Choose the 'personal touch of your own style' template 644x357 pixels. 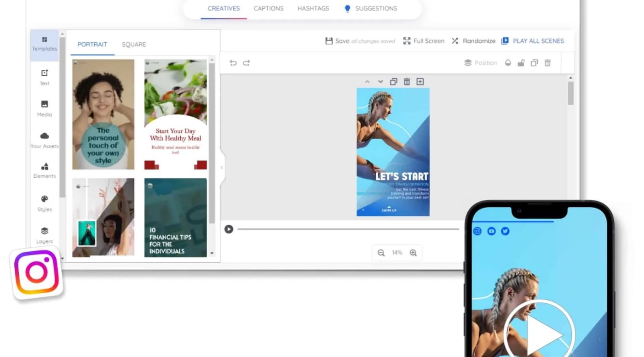(x=103, y=114)
